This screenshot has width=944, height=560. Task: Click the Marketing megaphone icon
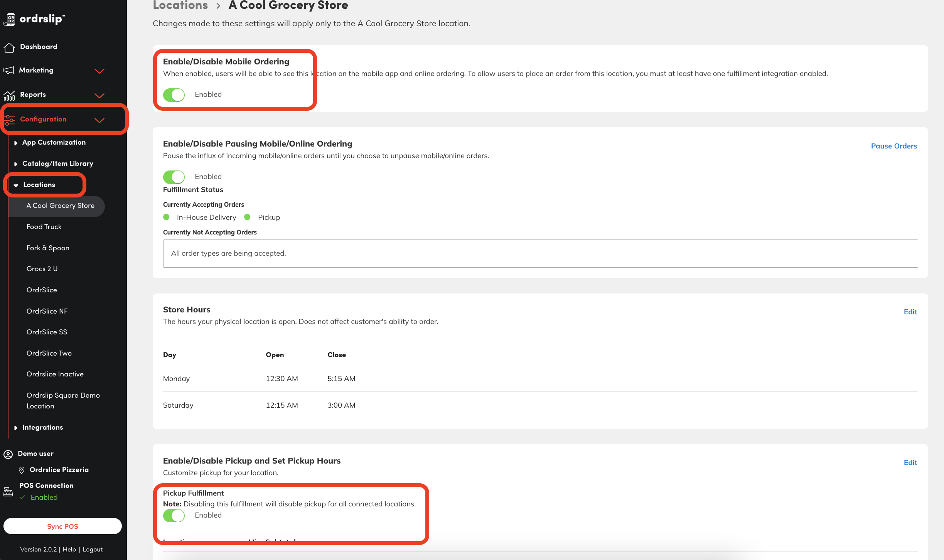9,70
